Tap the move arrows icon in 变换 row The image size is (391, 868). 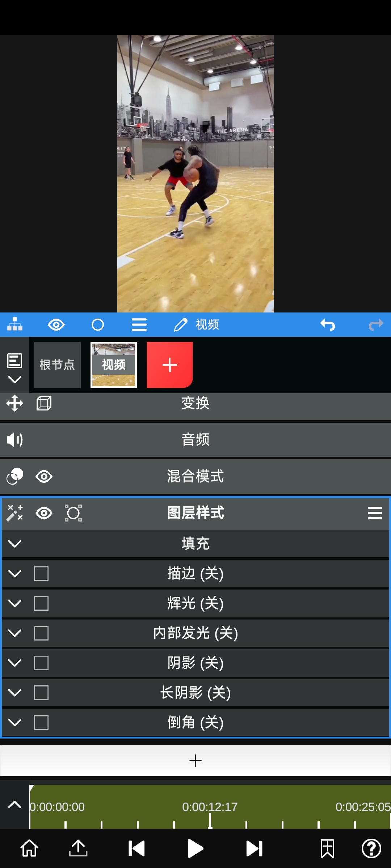click(14, 403)
